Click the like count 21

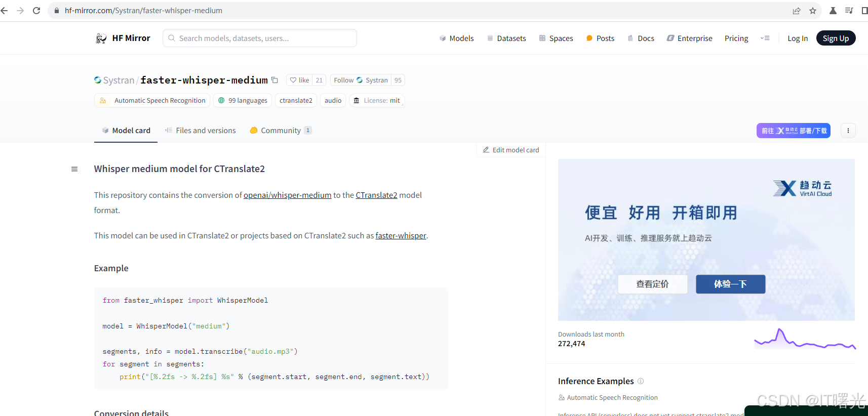click(319, 80)
